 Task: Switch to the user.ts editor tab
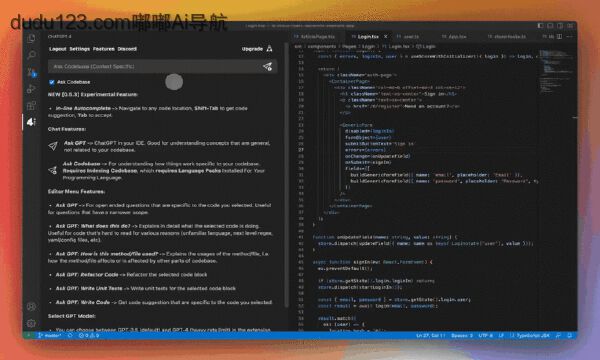tap(409, 37)
